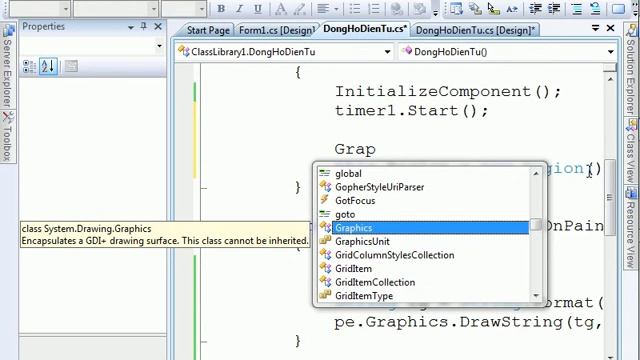
Task: Click the editor split bar handle
Action: 610,68
